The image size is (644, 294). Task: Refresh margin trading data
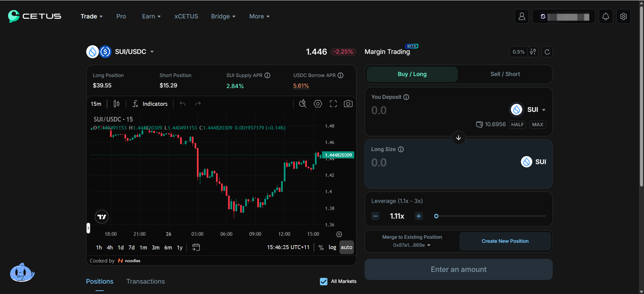pyautogui.click(x=547, y=52)
